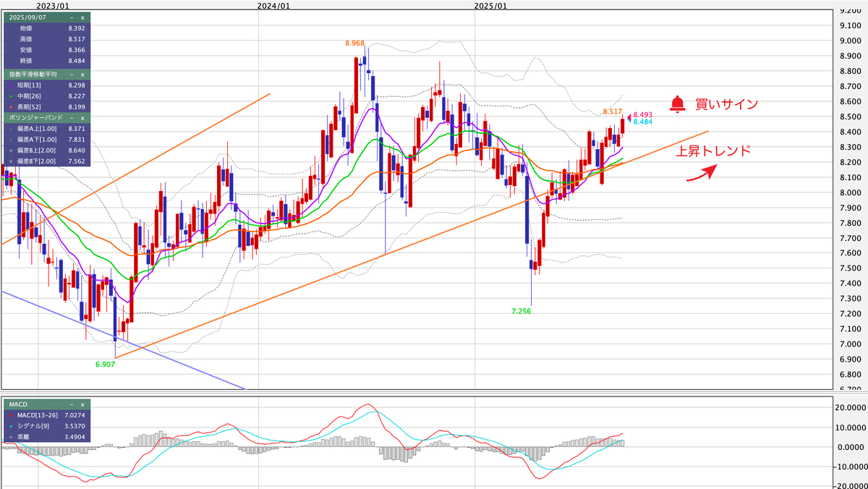The height and width of the screenshot is (489, 868).
Task: Close the 指数平滑移動平均 panel
Action: (x=82, y=75)
